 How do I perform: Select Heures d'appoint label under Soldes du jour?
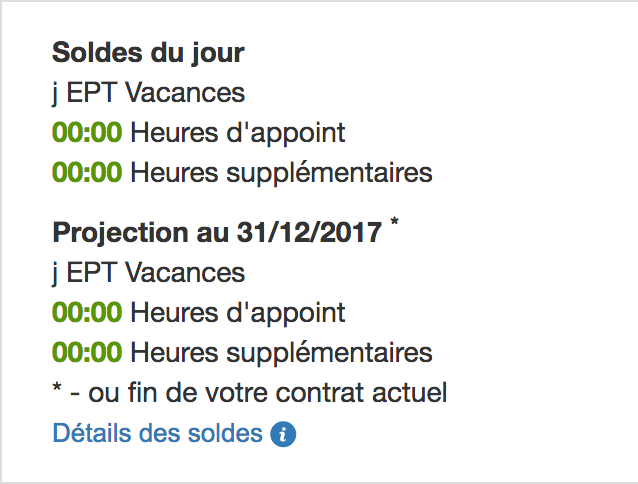(x=238, y=132)
